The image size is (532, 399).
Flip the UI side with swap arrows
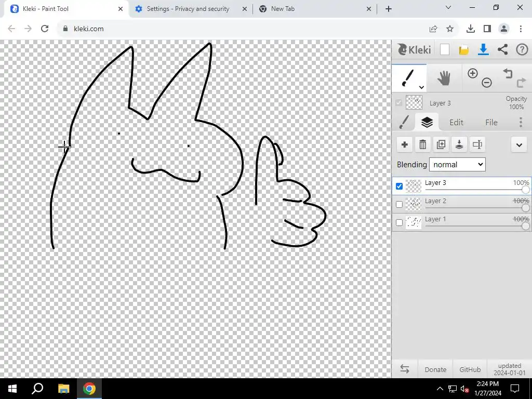coord(404,369)
